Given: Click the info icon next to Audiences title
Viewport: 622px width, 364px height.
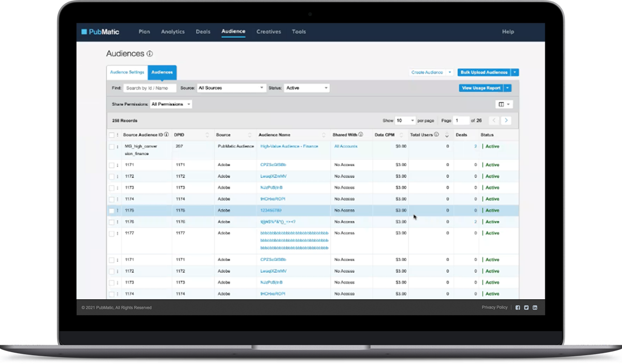Looking at the screenshot, I should (x=150, y=54).
